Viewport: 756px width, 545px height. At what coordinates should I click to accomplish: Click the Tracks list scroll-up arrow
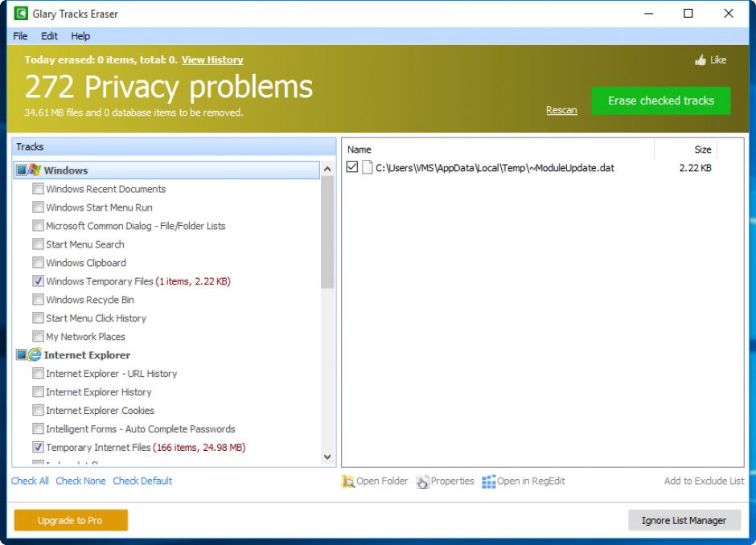tap(327, 169)
